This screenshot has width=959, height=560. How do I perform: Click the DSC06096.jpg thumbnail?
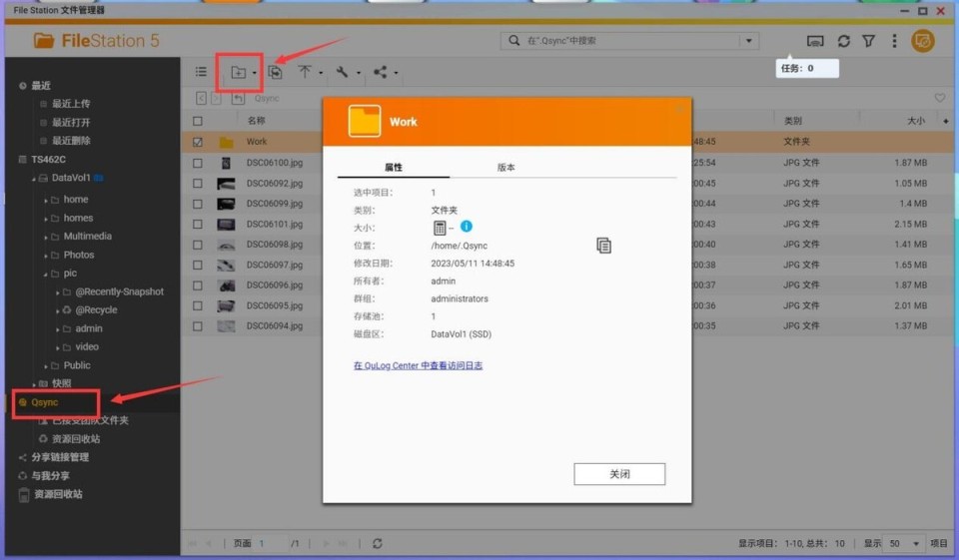coord(227,285)
